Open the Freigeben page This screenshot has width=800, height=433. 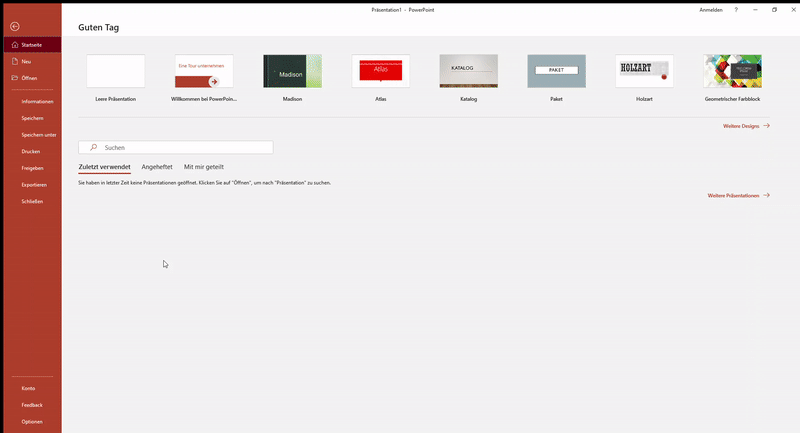[32, 168]
